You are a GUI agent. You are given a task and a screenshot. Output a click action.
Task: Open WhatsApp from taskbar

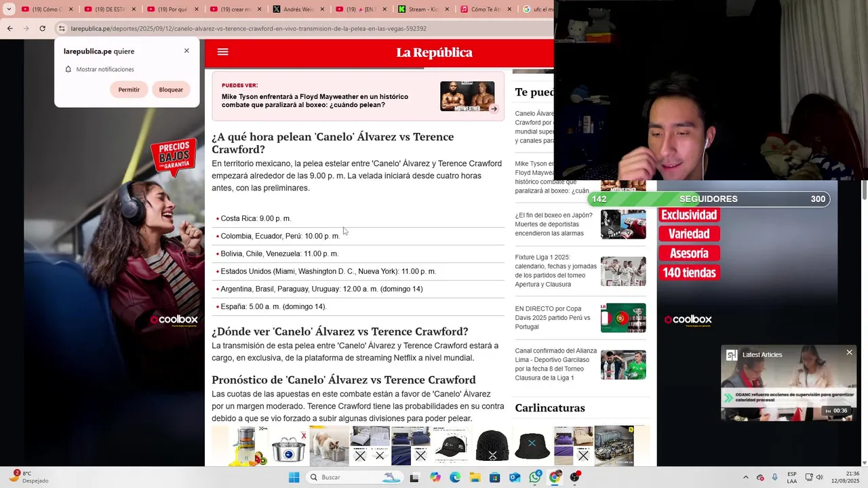coord(534,477)
